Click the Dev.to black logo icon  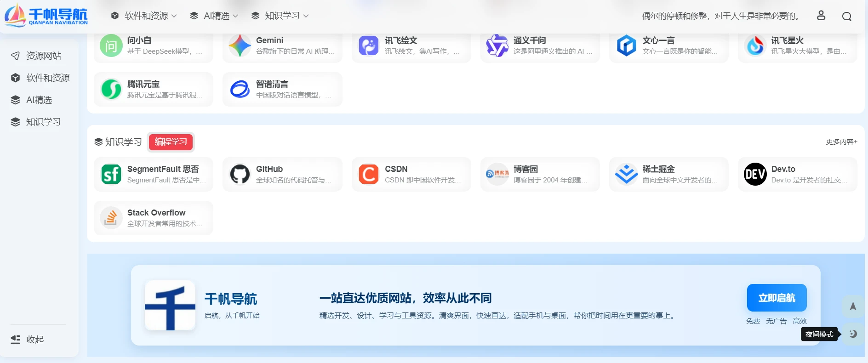coord(755,175)
